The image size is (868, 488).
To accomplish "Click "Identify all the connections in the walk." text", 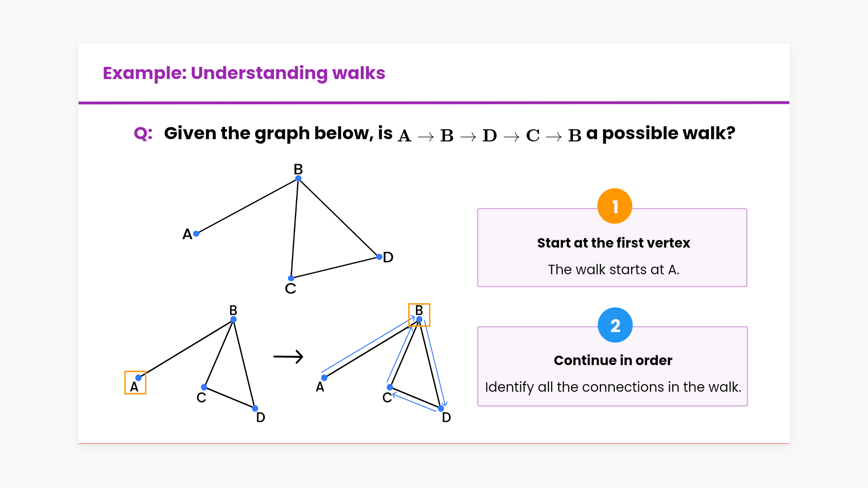I will (x=613, y=387).
